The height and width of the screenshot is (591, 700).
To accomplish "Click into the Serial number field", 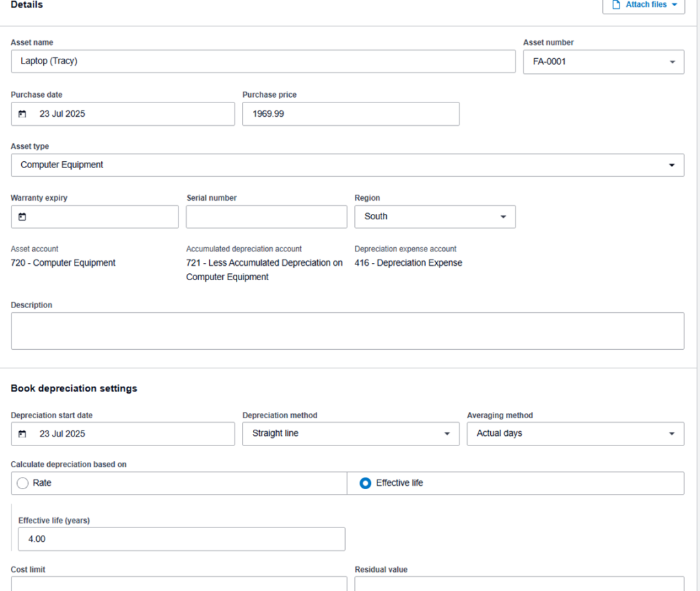I will [x=267, y=217].
